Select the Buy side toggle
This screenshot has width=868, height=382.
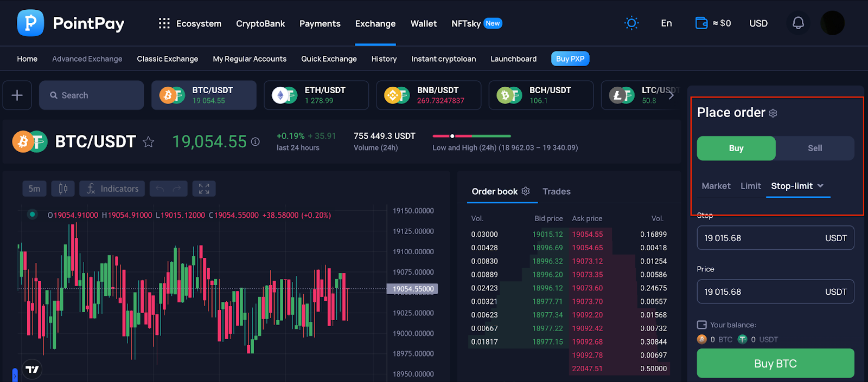pyautogui.click(x=736, y=148)
